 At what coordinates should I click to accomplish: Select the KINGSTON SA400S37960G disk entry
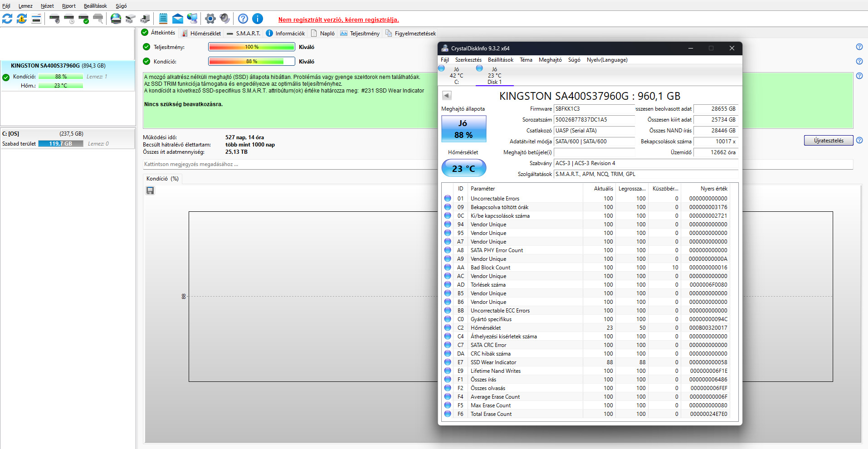(x=68, y=76)
